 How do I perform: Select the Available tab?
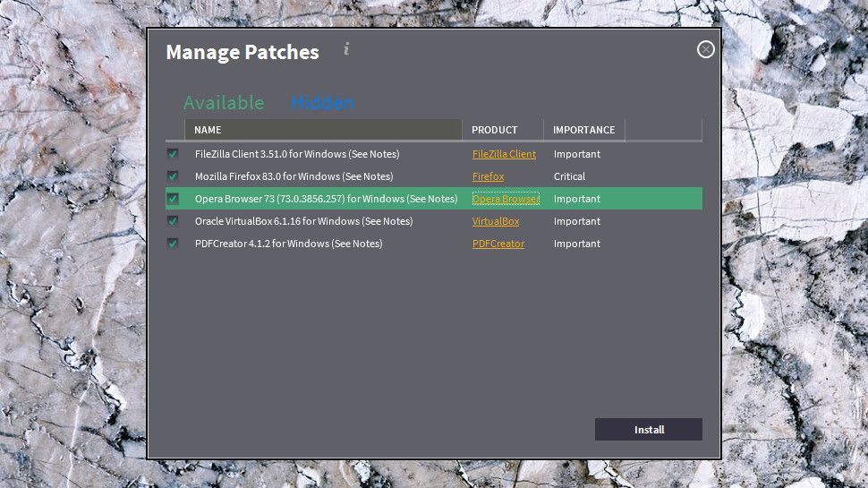[224, 103]
